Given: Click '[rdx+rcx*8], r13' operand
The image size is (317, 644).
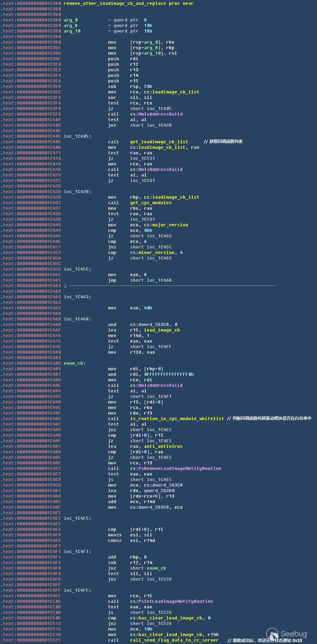Looking at the screenshot, I should pos(152,496).
